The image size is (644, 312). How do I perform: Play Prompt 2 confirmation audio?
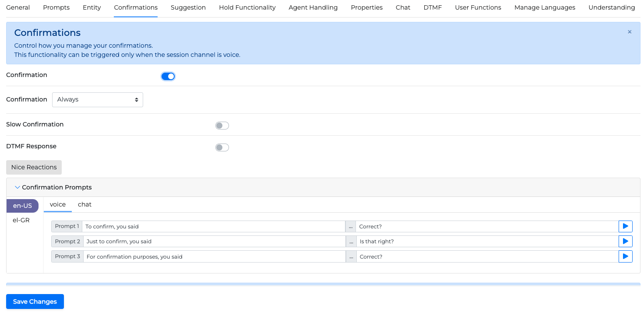tap(625, 241)
